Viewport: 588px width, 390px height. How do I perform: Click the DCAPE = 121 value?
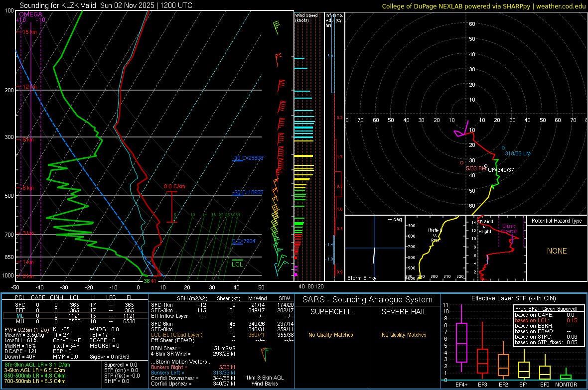pos(20,351)
